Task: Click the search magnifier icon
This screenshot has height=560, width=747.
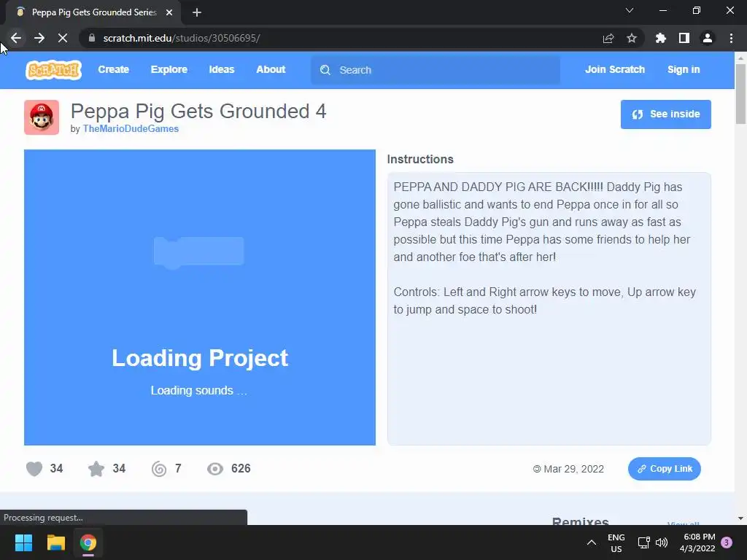Action: 325,70
